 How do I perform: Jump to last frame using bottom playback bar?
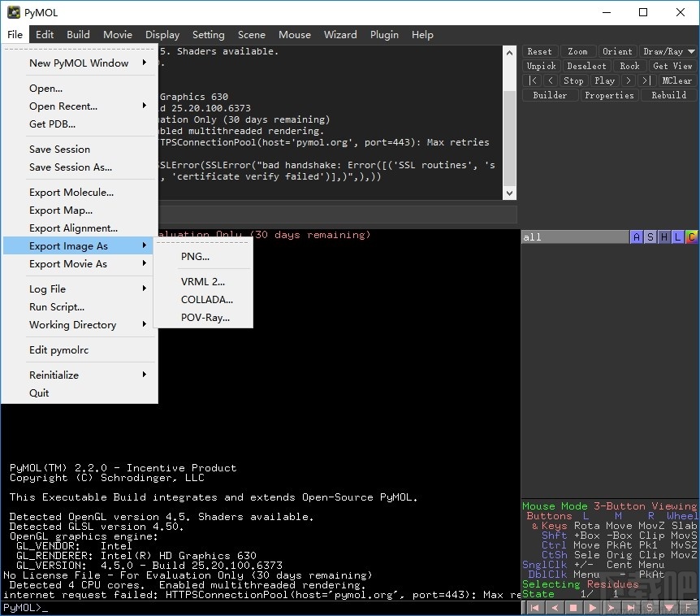point(631,607)
